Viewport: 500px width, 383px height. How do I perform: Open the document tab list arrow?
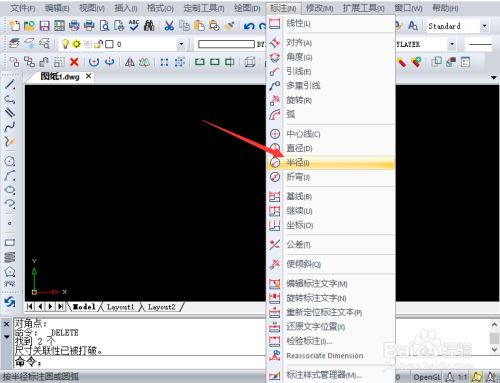point(494,77)
